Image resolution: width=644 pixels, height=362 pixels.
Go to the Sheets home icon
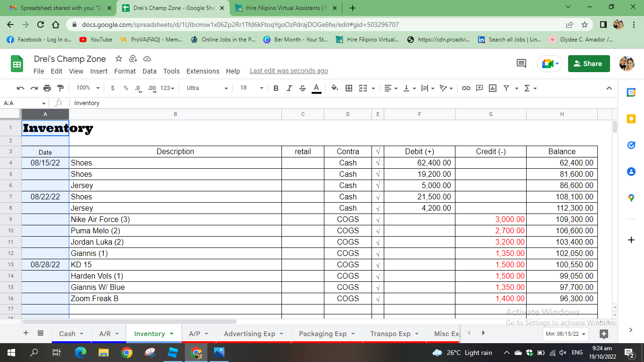coord(17,64)
